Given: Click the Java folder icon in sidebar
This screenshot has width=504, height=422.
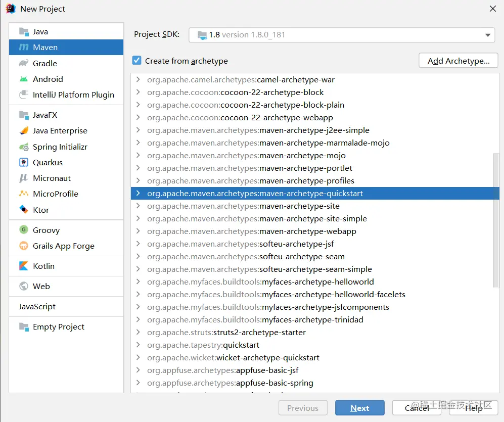Looking at the screenshot, I should coord(24,31).
